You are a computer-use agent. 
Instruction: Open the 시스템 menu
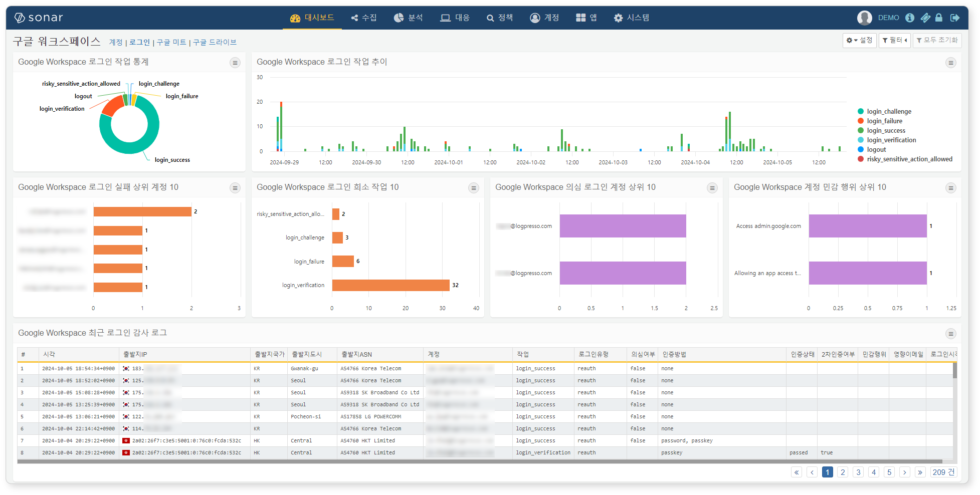(632, 18)
